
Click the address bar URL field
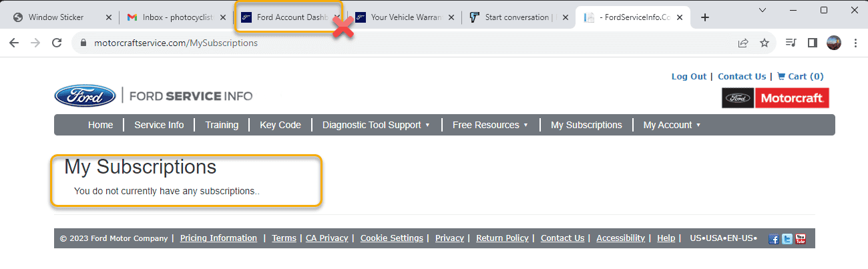(401, 43)
